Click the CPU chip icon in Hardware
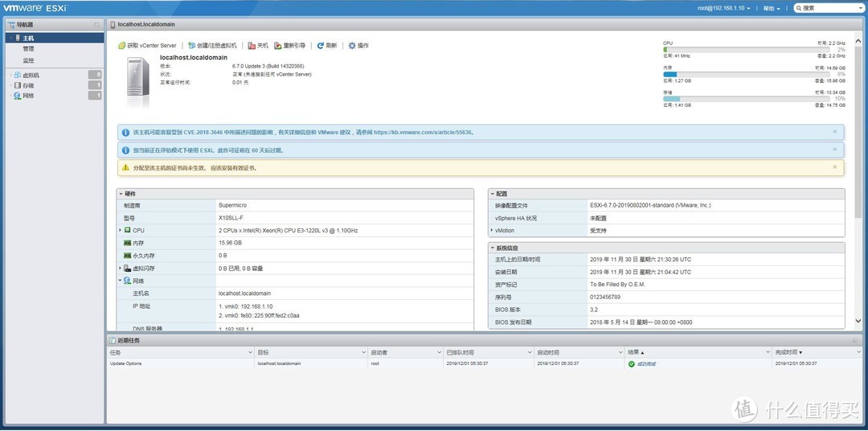Screen dimensions: 868x431 [127, 230]
